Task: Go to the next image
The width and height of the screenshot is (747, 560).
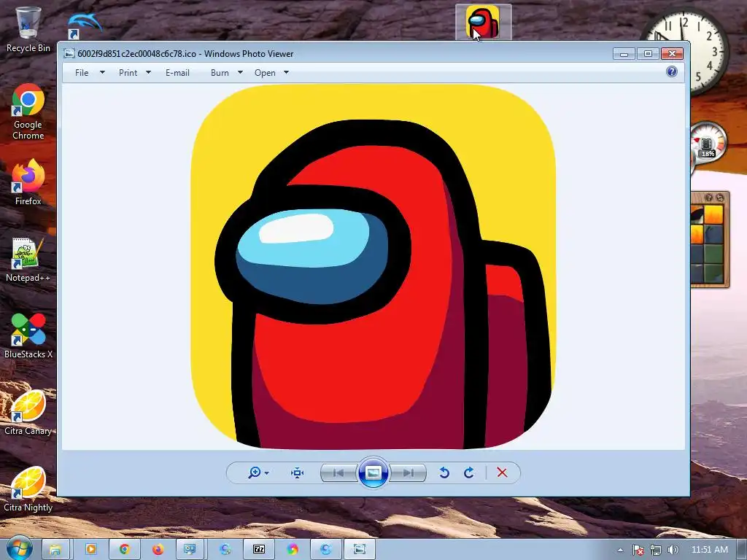Action: point(408,472)
